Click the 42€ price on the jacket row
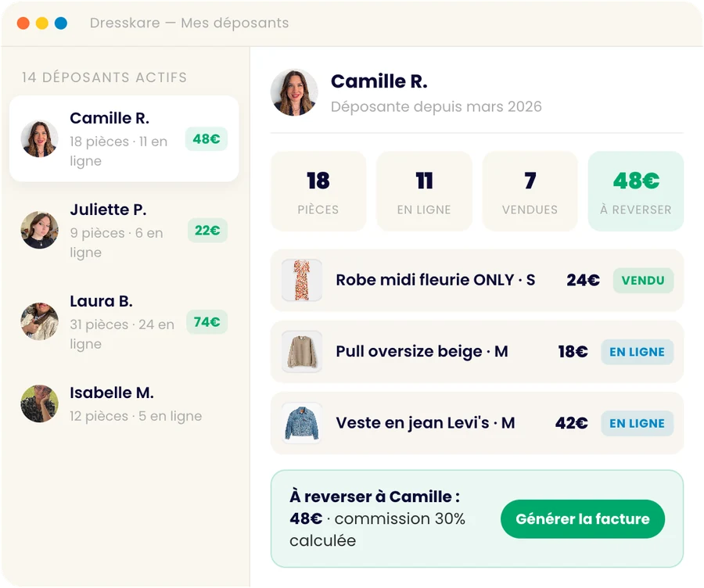Viewport: 704px width, 588px height. click(572, 423)
